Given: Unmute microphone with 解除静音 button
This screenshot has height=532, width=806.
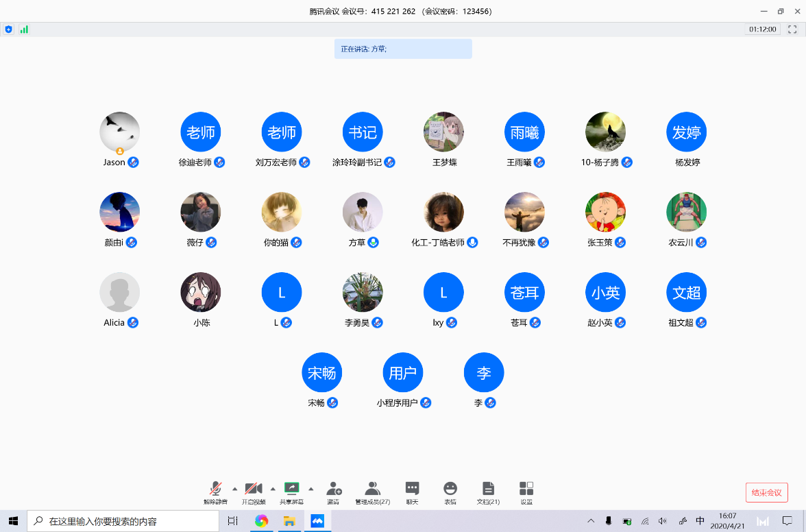Looking at the screenshot, I should coord(215,489).
